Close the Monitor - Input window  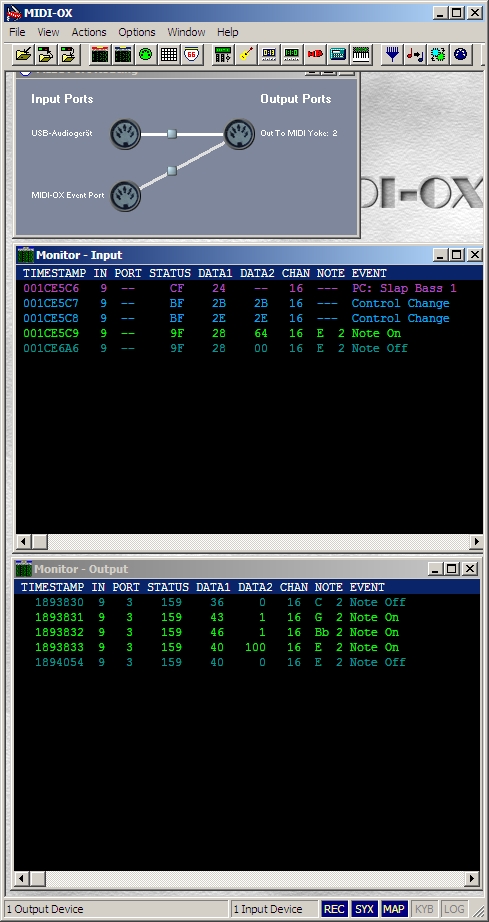(x=474, y=255)
